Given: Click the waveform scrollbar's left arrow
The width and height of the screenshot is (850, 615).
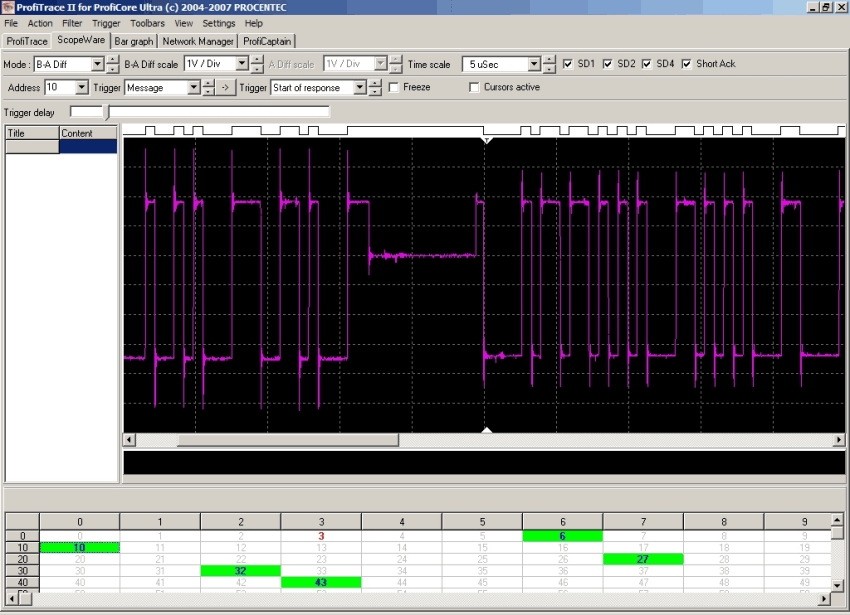Looking at the screenshot, I should tap(129, 440).
